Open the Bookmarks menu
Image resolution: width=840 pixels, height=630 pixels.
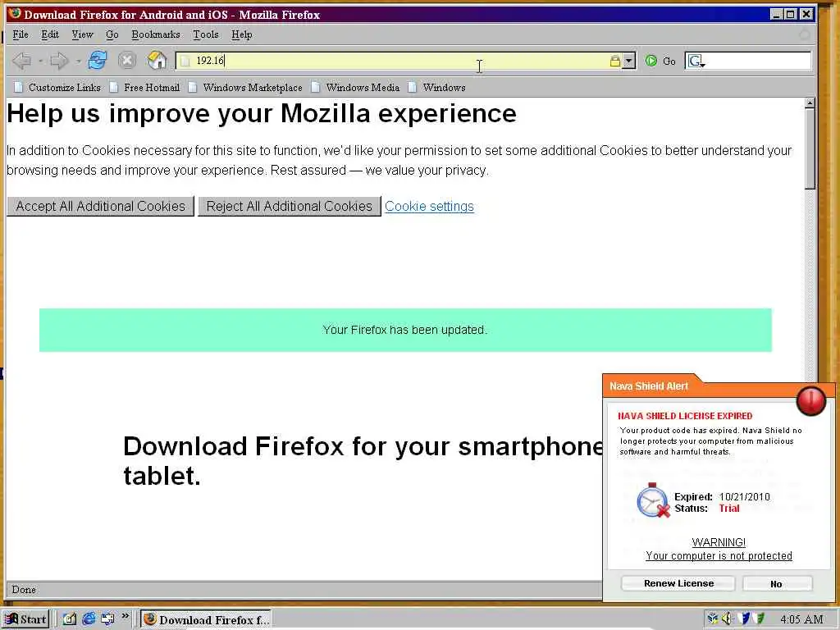(156, 34)
